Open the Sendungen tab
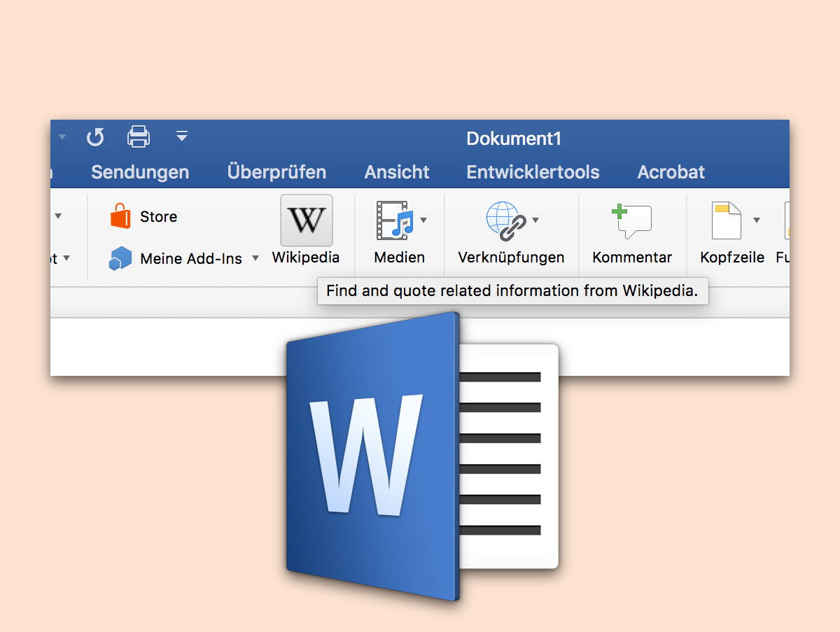The width and height of the screenshot is (840, 632). [x=140, y=172]
